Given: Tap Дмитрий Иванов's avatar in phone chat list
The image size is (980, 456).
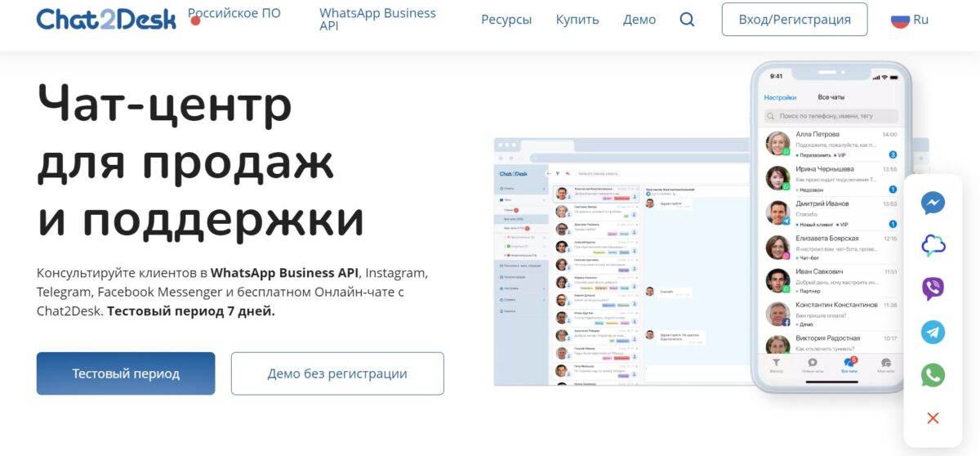Looking at the screenshot, I should click(x=777, y=212).
